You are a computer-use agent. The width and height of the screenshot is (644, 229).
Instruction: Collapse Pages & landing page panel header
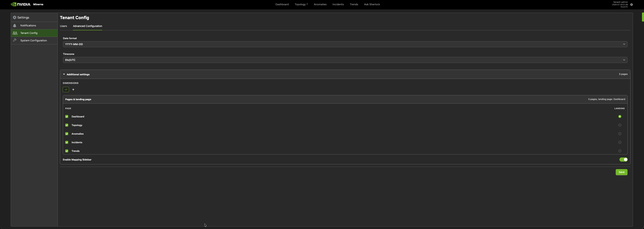345,99
